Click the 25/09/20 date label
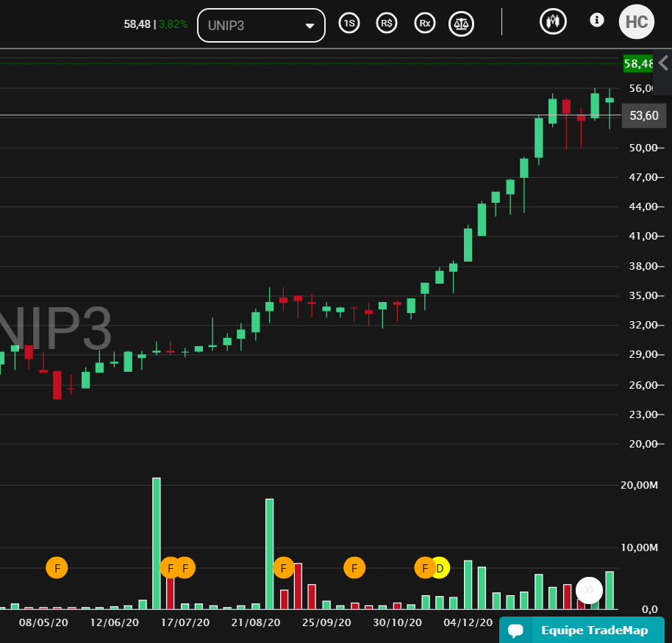Screen dimensions: 672x643 tap(326, 622)
